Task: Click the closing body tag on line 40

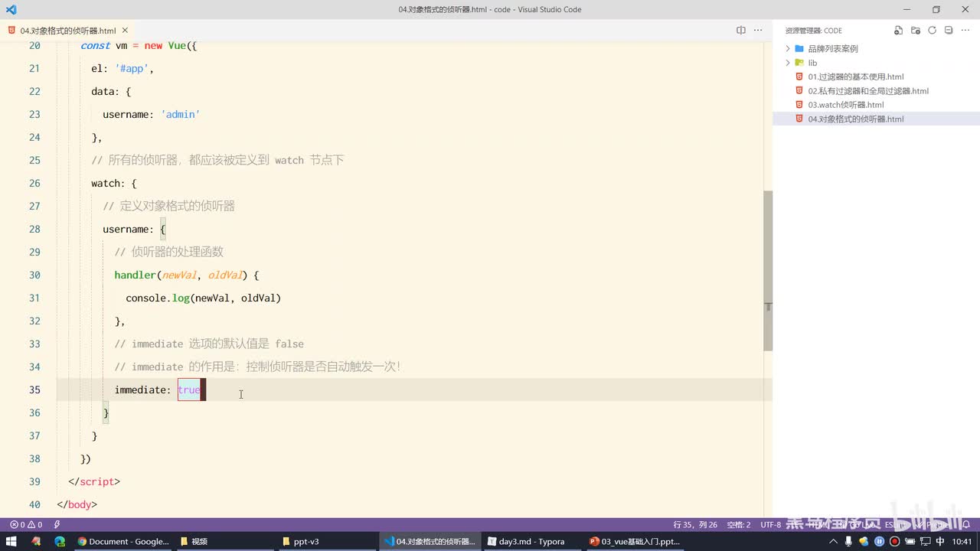Action: (x=77, y=504)
